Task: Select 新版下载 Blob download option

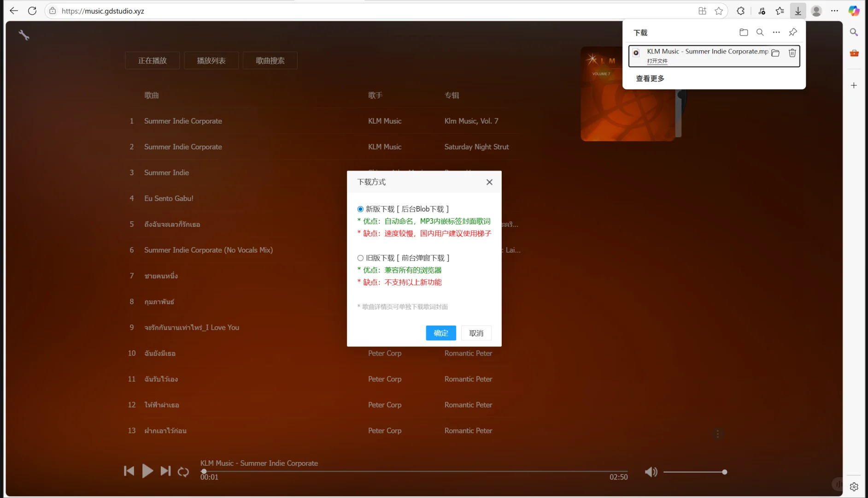Action: (x=361, y=209)
